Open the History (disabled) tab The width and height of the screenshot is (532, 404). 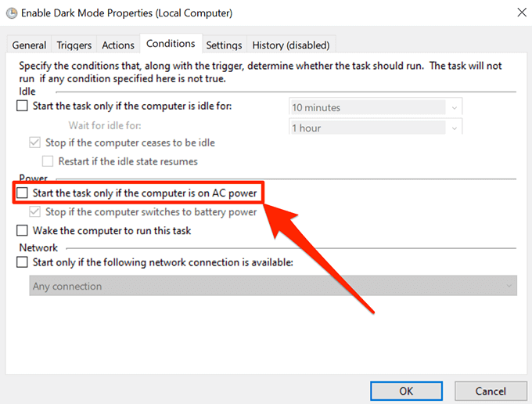pos(290,45)
